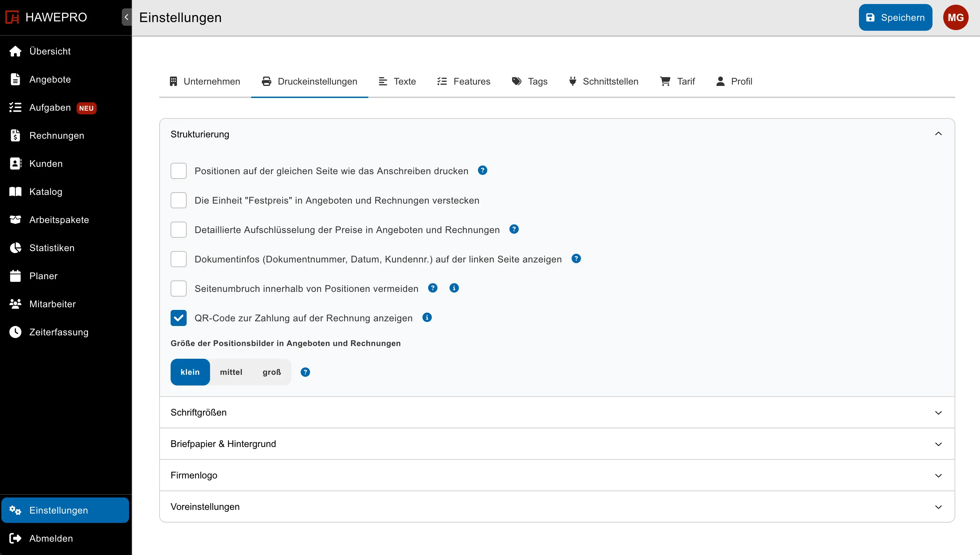Click the Einstellungen gears icon
980x555 pixels.
pyautogui.click(x=15, y=510)
